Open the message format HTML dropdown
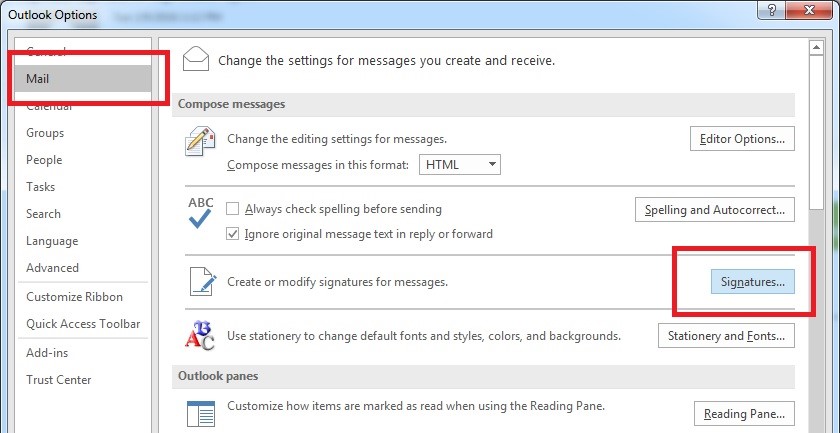840x433 pixels. pyautogui.click(x=460, y=165)
